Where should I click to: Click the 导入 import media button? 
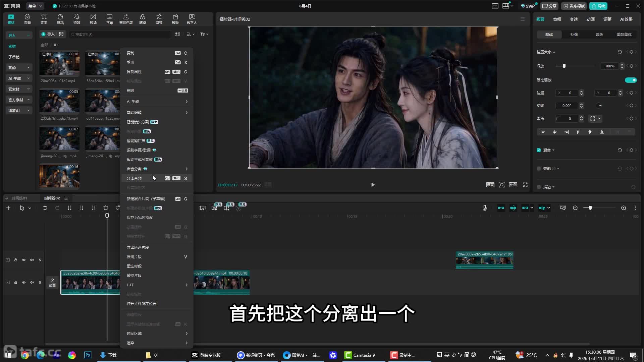48,34
